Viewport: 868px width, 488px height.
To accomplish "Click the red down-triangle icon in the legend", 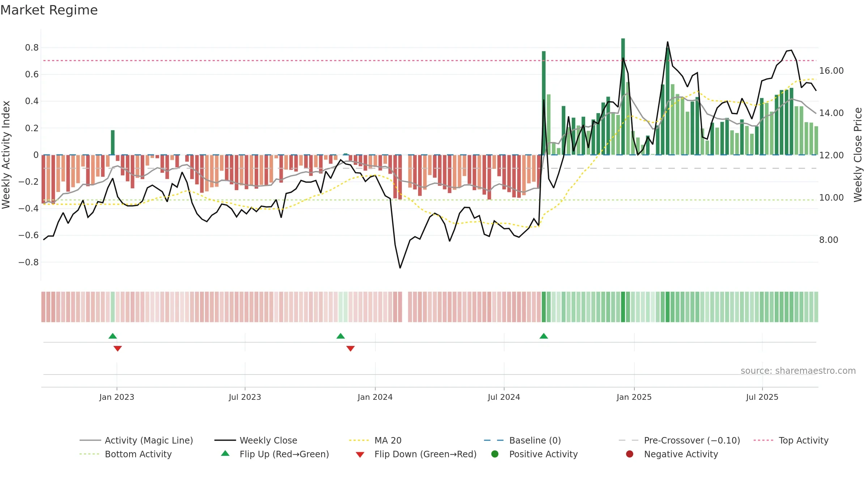I will tap(360, 455).
